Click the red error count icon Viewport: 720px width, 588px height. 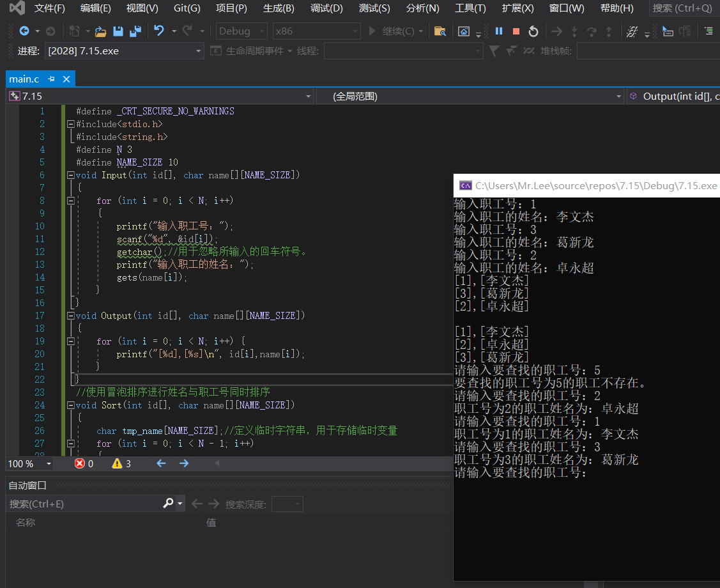[79, 463]
